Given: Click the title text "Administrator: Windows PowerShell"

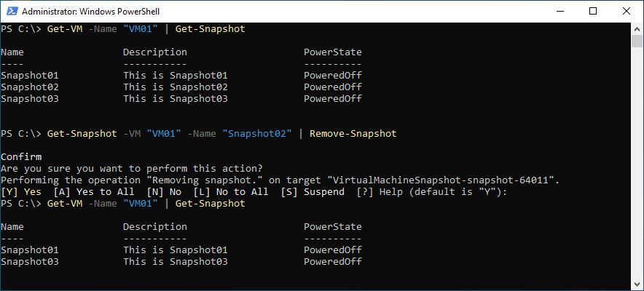Looking at the screenshot, I should [90, 12].
